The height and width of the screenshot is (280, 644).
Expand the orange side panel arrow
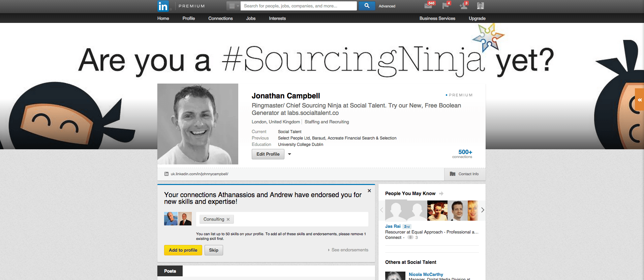[640, 100]
